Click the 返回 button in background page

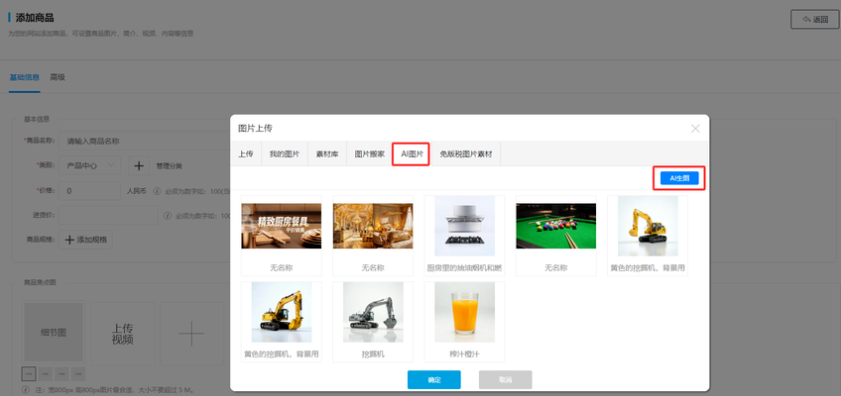tap(814, 19)
